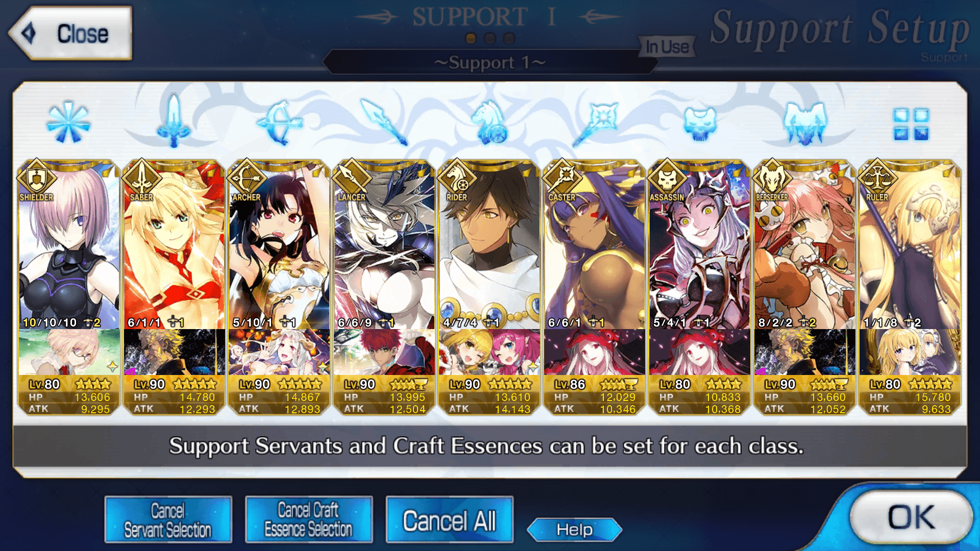Screen dimensions: 980x551
Task: Select the Extra class grid icon
Action: pyautogui.click(x=911, y=124)
